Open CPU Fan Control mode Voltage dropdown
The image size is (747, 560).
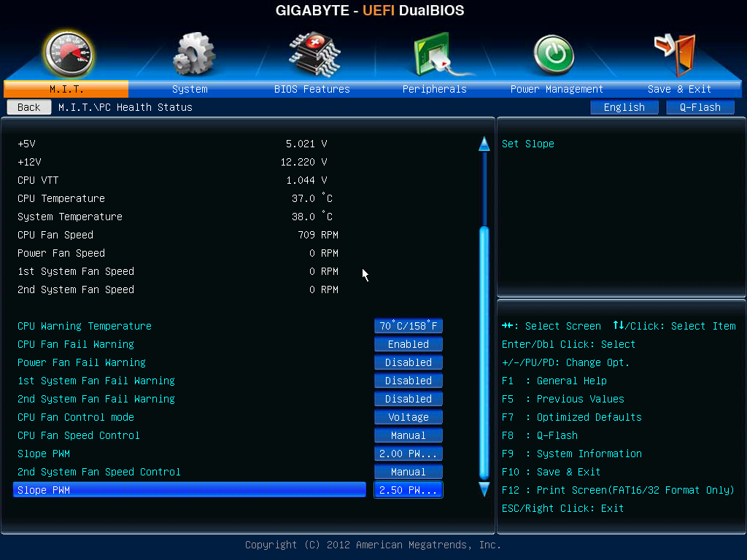tap(409, 417)
